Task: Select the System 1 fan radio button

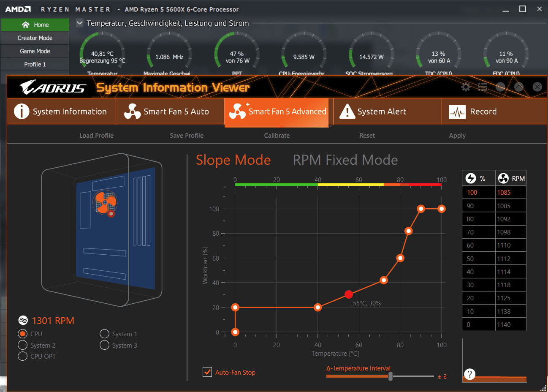Action: (x=104, y=334)
